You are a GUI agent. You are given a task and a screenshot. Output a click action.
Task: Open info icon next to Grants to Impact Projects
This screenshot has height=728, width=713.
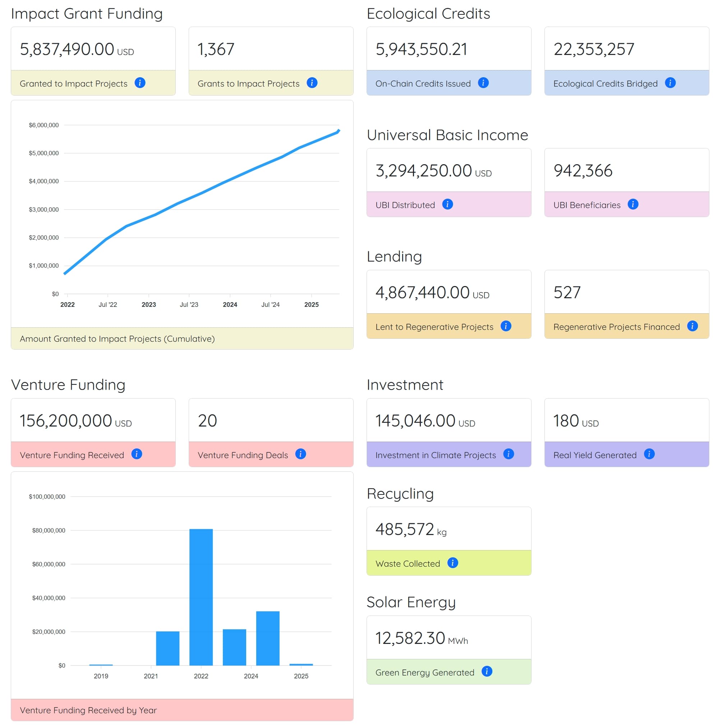point(312,83)
